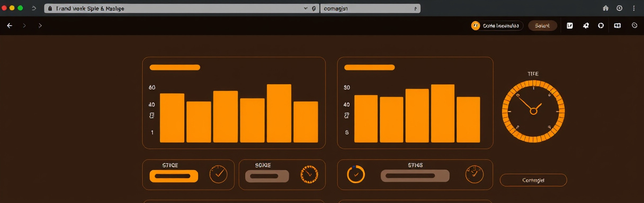Click the first bar in the second chart
644x203 pixels.
point(366,119)
